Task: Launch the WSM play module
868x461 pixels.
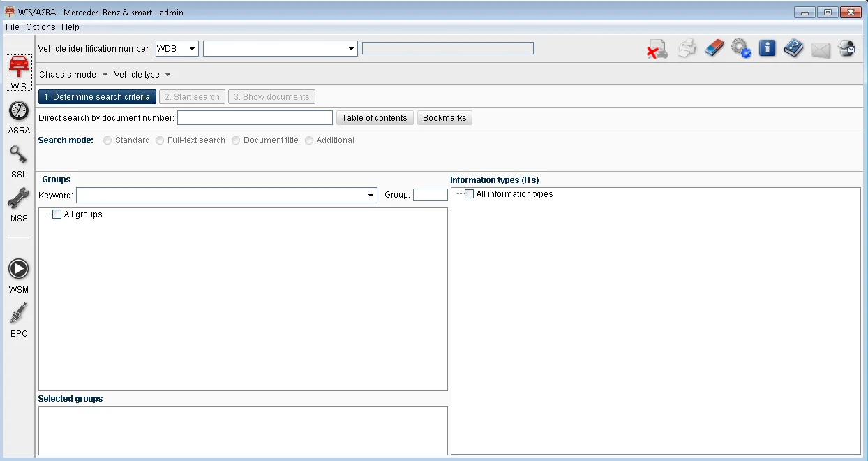Action: [x=19, y=276]
